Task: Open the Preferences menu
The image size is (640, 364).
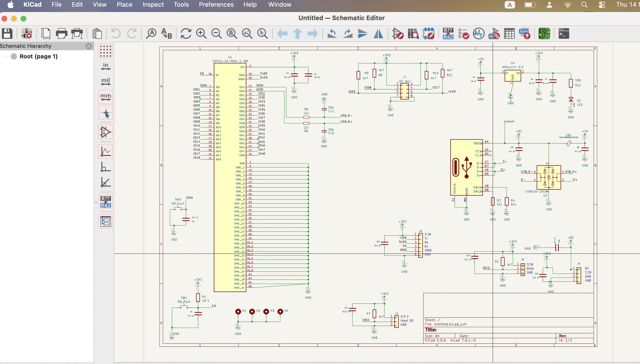Action: coord(216,5)
